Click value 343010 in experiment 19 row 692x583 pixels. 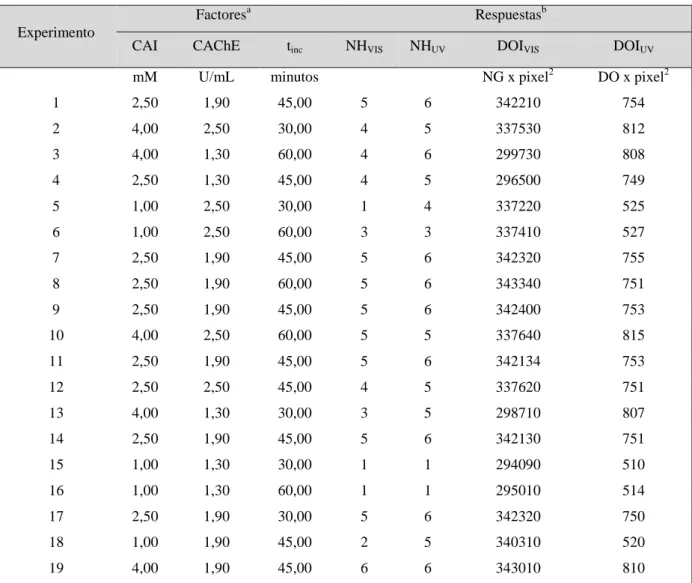click(518, 568)
